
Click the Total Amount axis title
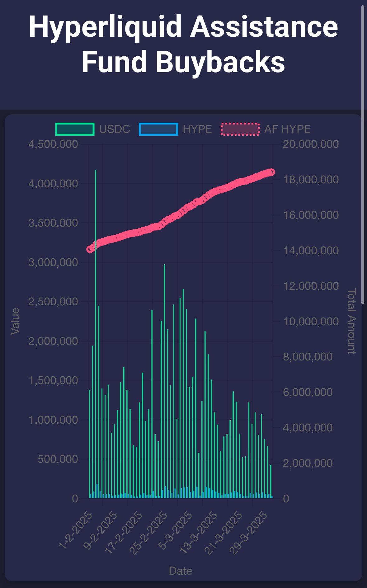click(351, 321)
